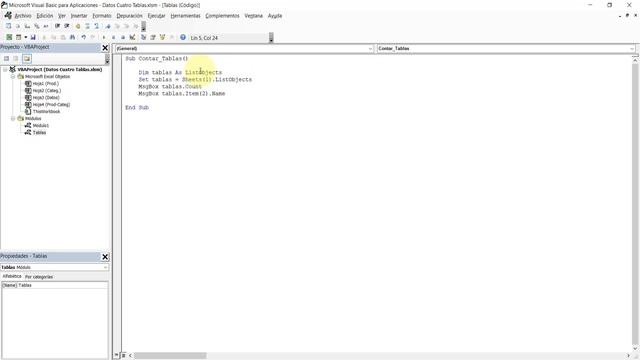
Task: Click List Properties/Methods icon in Edit toolbar
Action: tap(9, 26)
